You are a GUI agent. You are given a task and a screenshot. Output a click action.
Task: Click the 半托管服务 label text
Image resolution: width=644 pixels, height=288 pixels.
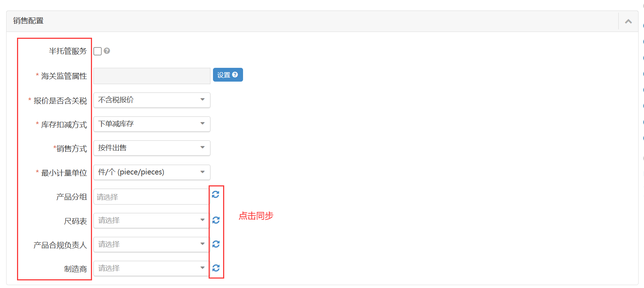coord(68,51)
